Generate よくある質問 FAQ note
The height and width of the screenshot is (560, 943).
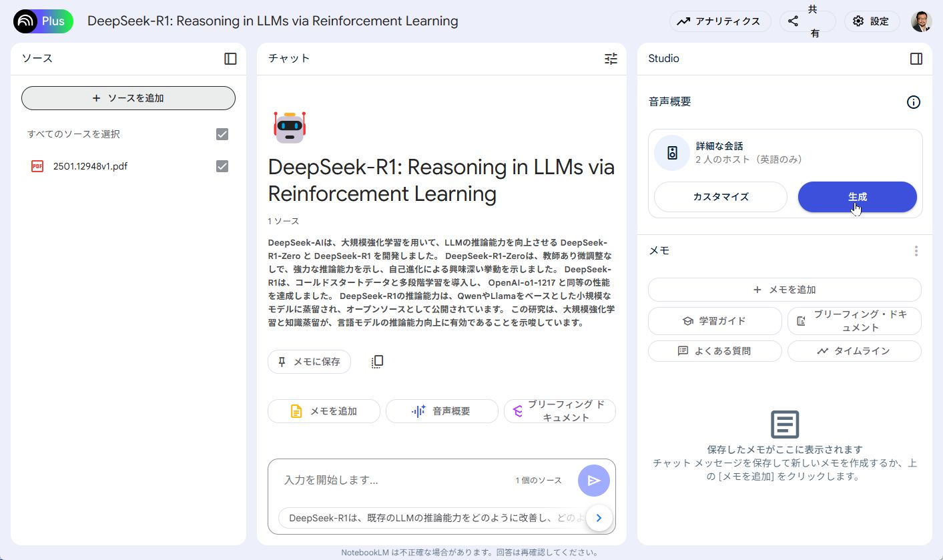[715, 351]
